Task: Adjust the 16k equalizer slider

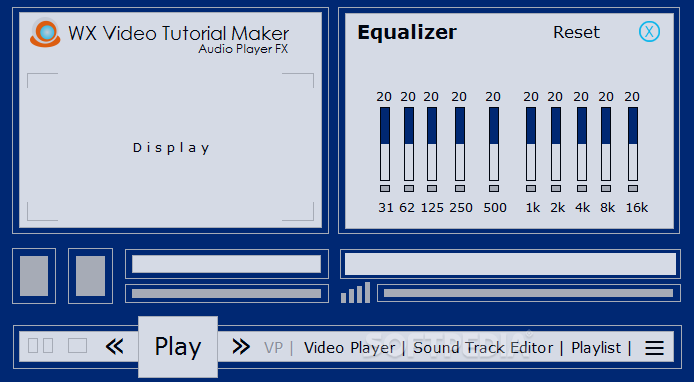Action: pyautogui.click(x=633, y=144)
